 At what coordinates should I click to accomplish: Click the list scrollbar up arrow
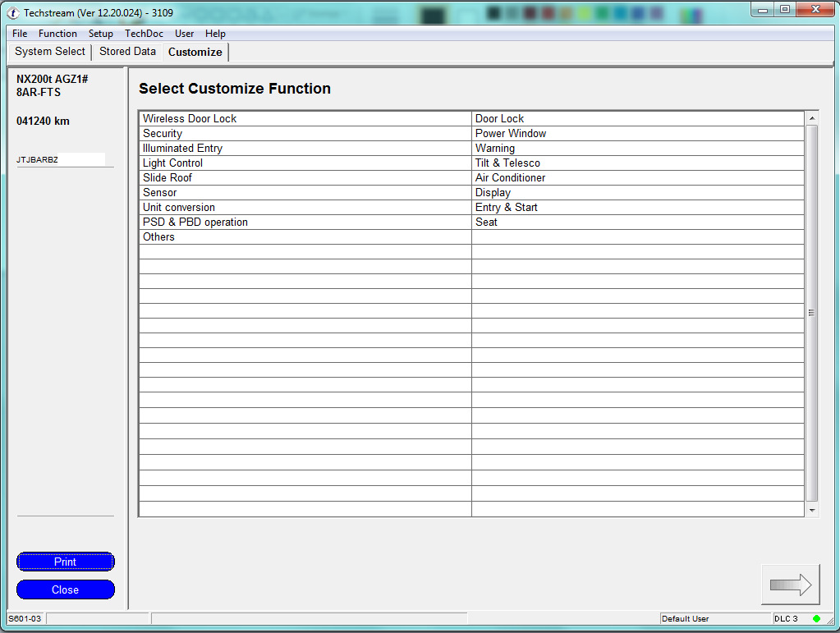click(x=812, y=118)
